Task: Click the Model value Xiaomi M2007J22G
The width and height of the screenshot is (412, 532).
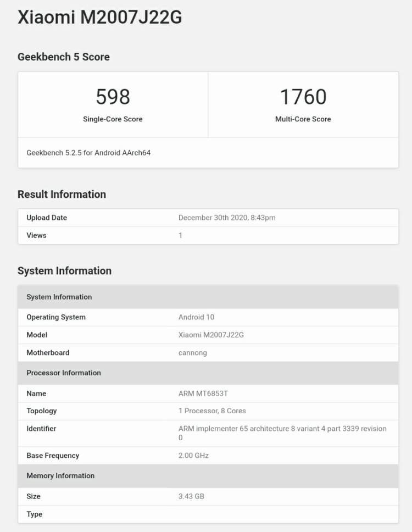Action: coord(211,335)
